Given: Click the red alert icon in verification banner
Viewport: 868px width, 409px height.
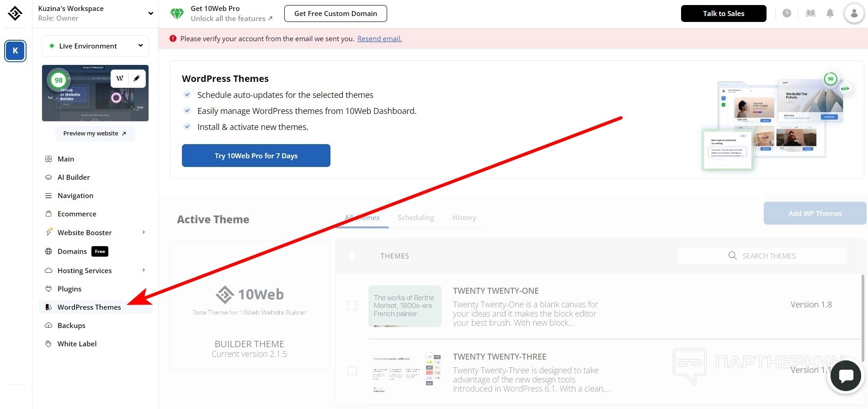Looking at the screenshot, I should point(173,38).
